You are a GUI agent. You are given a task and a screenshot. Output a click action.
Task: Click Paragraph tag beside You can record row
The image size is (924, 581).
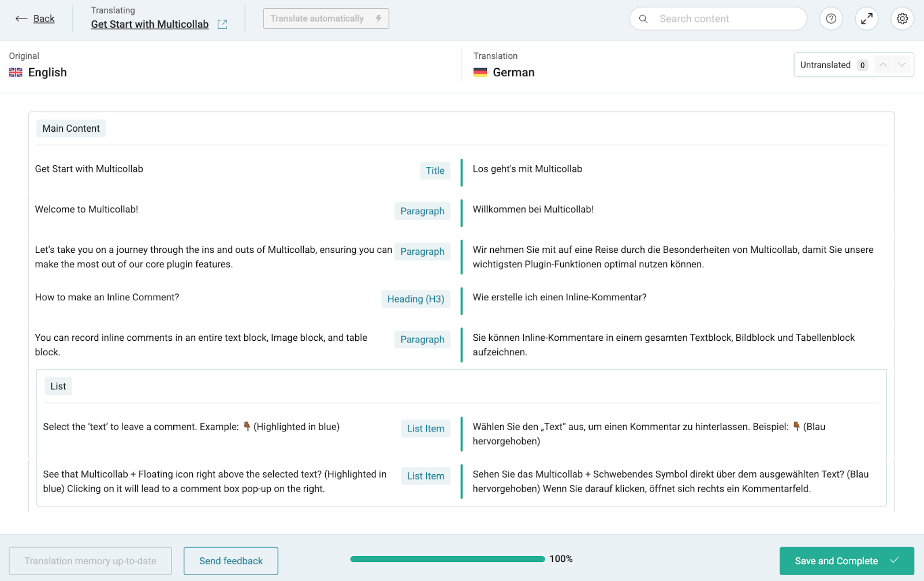[x=422, y=339]
